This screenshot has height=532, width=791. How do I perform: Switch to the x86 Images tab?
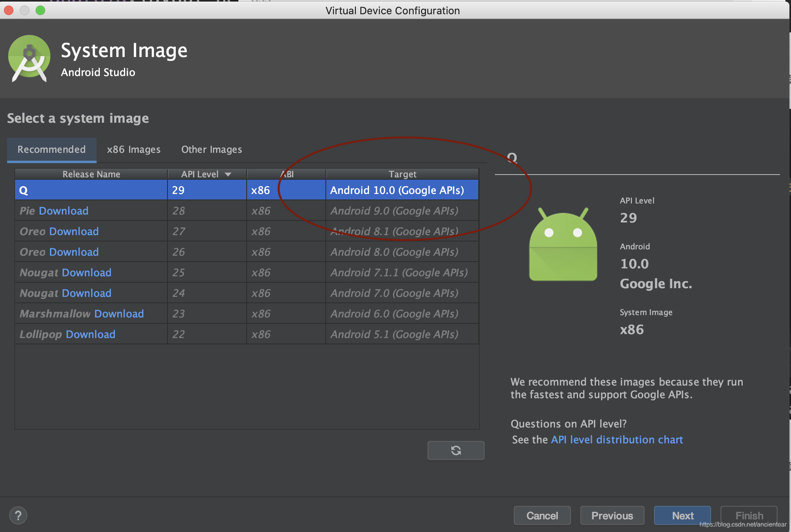pyautogui.click(x=132, y=149)
